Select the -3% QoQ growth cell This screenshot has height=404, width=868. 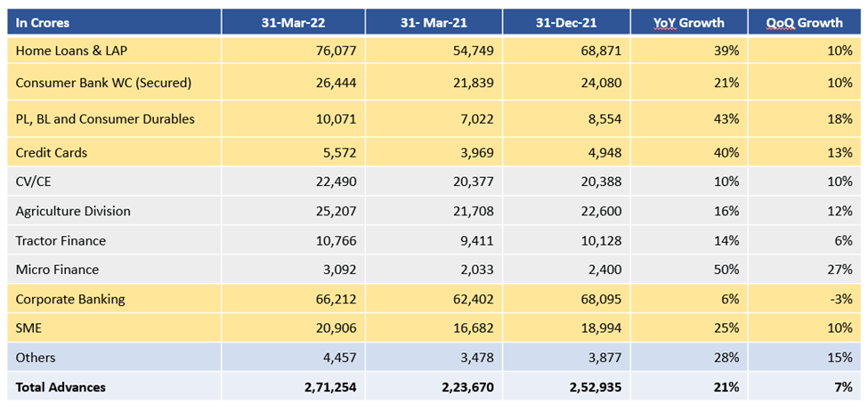pos(840,299)
